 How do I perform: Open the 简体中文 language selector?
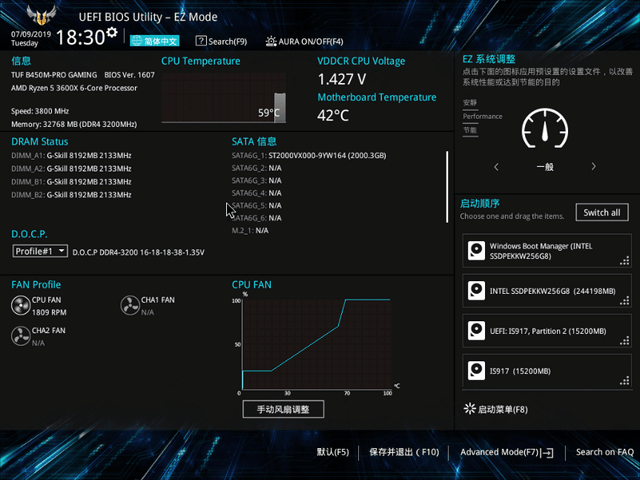[x=155, y=41]
